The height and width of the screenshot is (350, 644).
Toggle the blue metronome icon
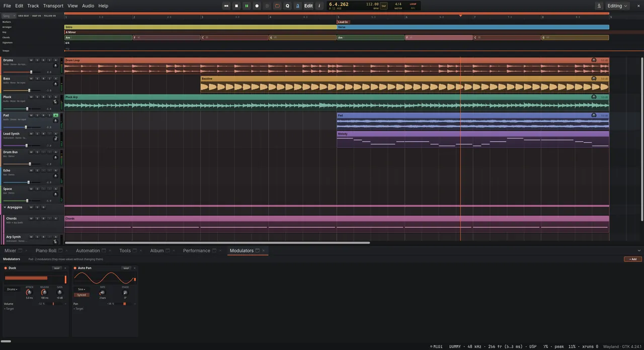[298, 6]
